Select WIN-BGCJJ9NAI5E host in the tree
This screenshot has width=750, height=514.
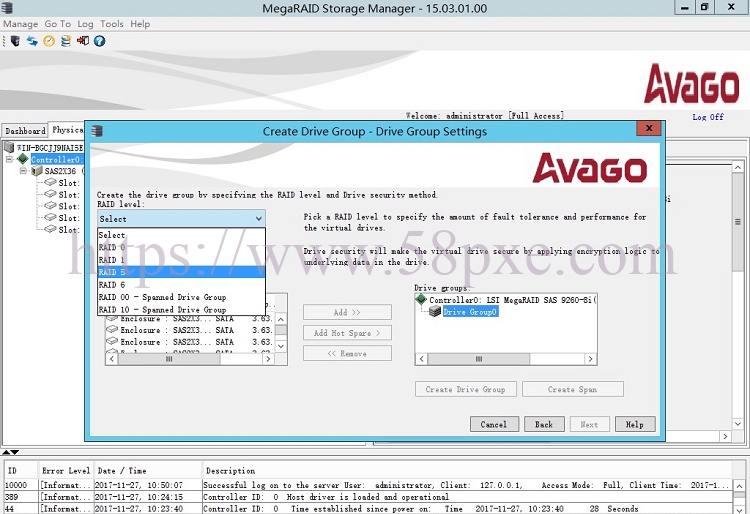(x=50, y=147)
